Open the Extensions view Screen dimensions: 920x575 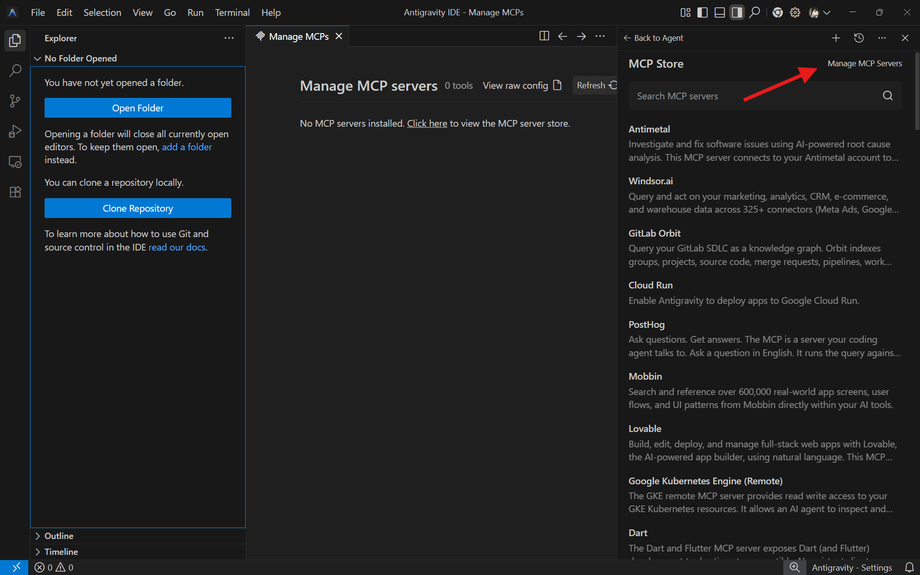click(x=15, y=192)
